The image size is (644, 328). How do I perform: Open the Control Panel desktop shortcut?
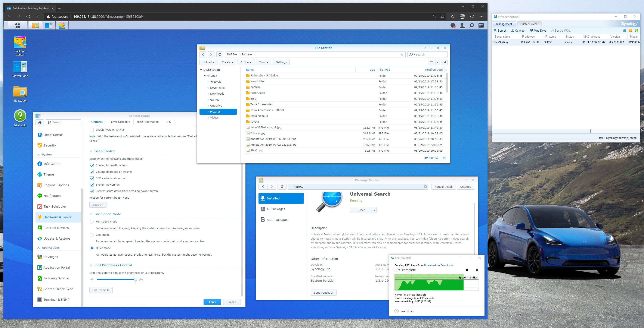click(x=20, y=69)
